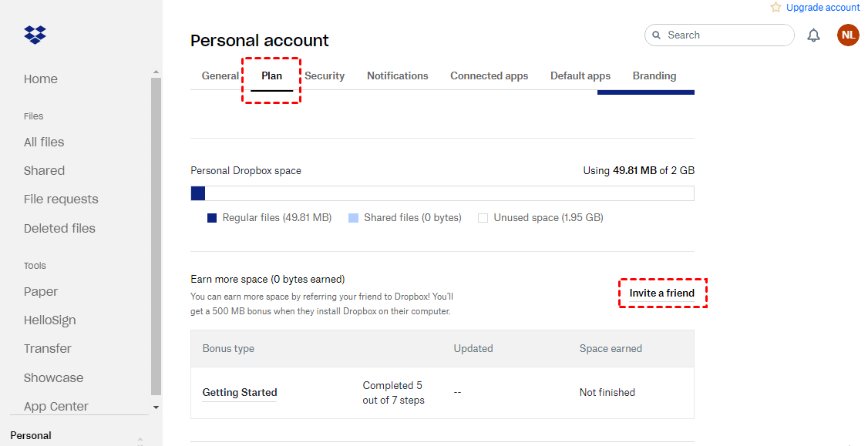Click the sidebar scrollbar up arrow
Viewport: 868px width, 446px height.
tap(156, 72)
